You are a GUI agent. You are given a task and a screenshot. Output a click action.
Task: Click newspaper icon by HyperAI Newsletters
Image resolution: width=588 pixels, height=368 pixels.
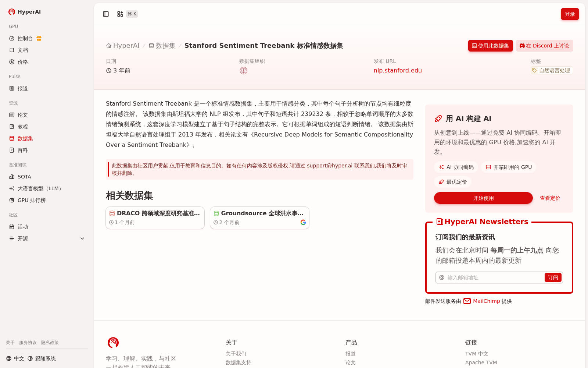[440, 222]
